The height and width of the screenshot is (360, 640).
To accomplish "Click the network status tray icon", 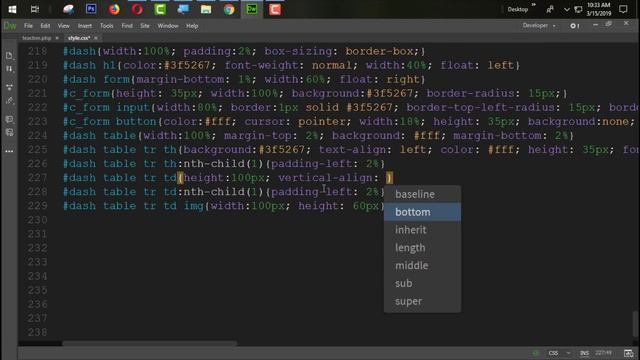I will click(578, 9).
